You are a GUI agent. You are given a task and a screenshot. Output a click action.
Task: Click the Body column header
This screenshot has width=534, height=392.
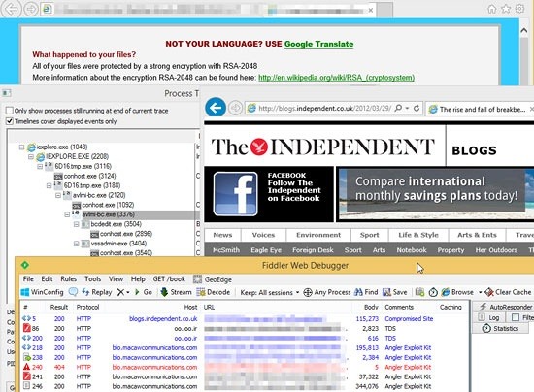point(371,307)
